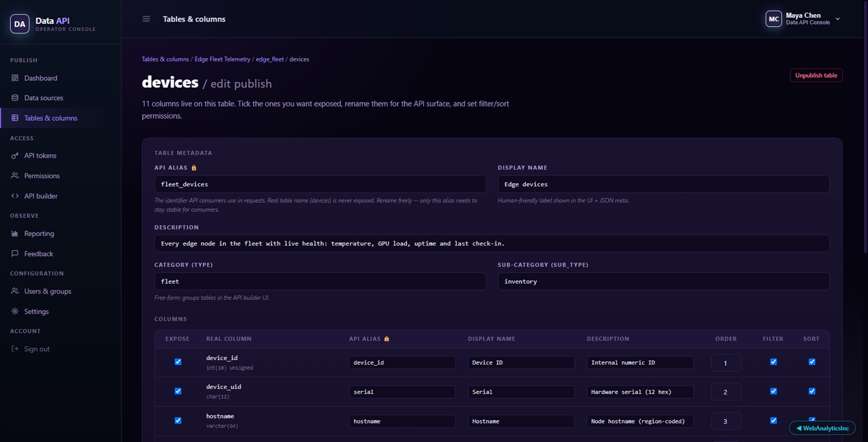Click the Data sources database icon

(15, 98)
